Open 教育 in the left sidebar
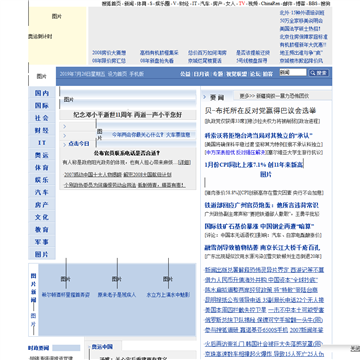 tap(42, 229)
